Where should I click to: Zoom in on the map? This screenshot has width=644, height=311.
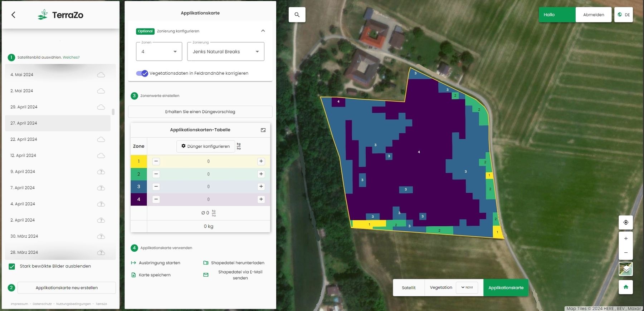(x=626, y=238)
